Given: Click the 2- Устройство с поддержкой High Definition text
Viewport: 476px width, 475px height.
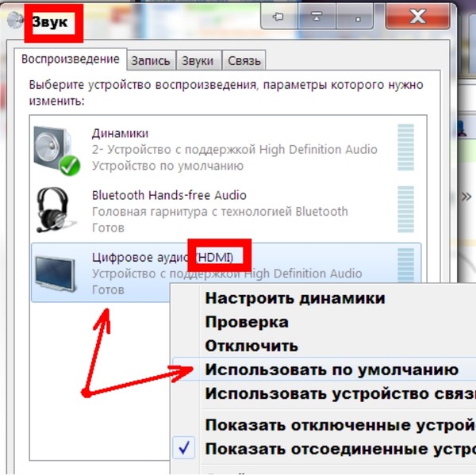Looking at the screenshot, I should pyautogui.click(x=234, y=149).
